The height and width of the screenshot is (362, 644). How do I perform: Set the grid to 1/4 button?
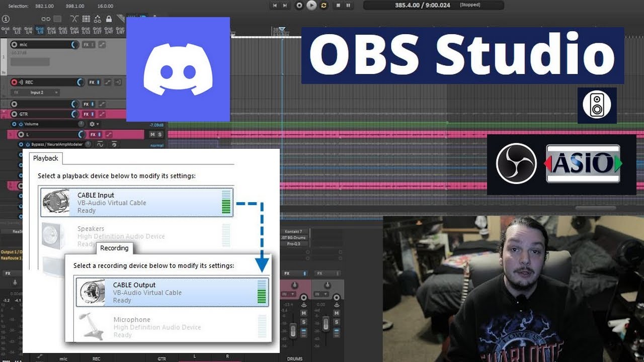pos(28,30)
